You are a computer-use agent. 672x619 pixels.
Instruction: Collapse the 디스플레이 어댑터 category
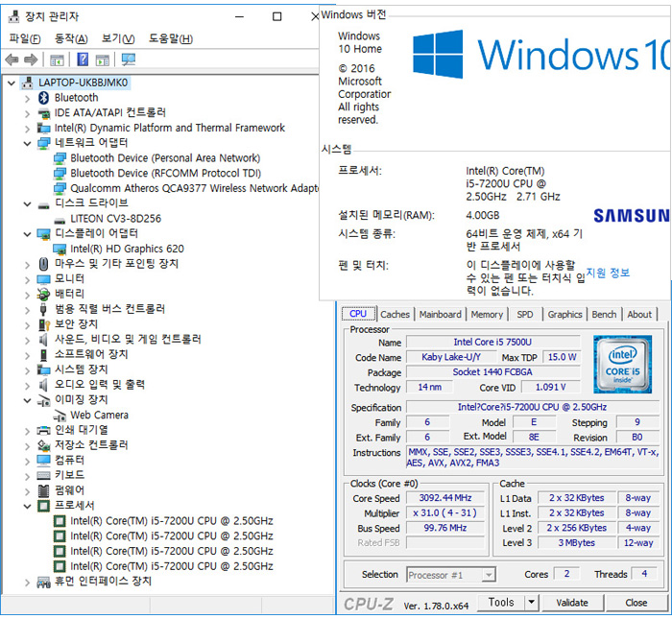pos(28,234)
